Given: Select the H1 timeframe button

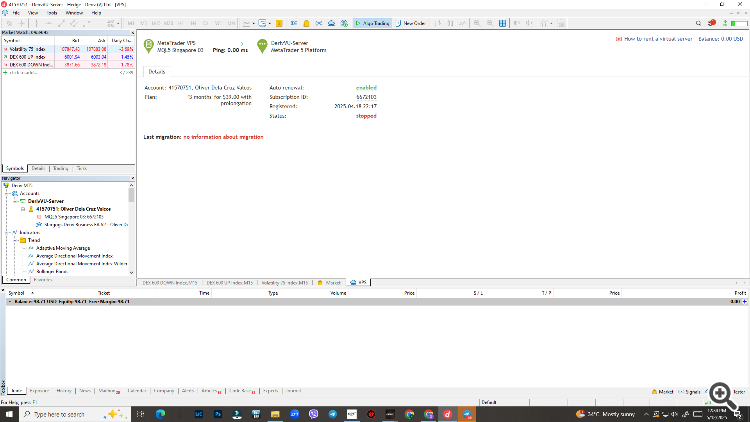Looking at the screenshot, I should click(180, 23).
